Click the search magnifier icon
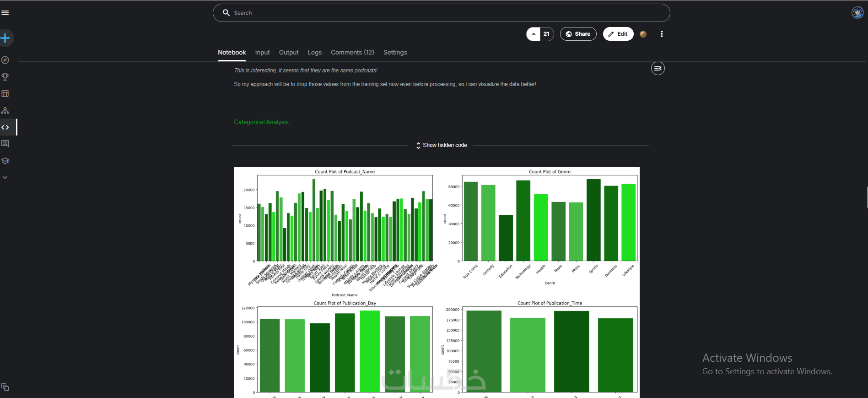868x398 pixels. tap(226, 13)
